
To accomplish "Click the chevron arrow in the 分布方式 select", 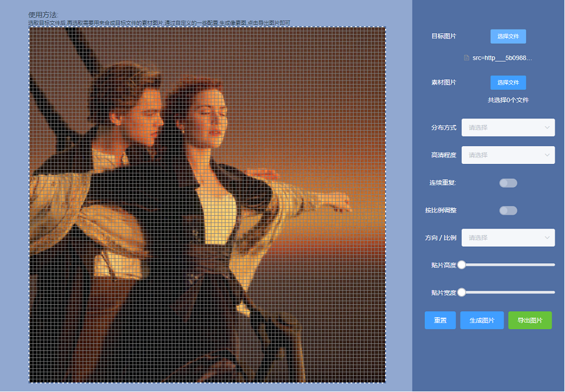I will click(547, 127).
